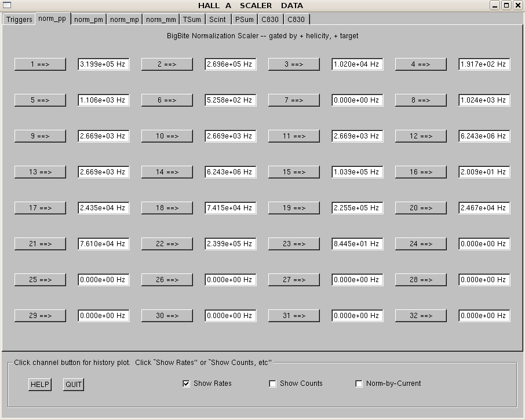Viewport: 525px width, 420px height.
Task: Click the channel 23 ==> button
Action: point(294,244)
